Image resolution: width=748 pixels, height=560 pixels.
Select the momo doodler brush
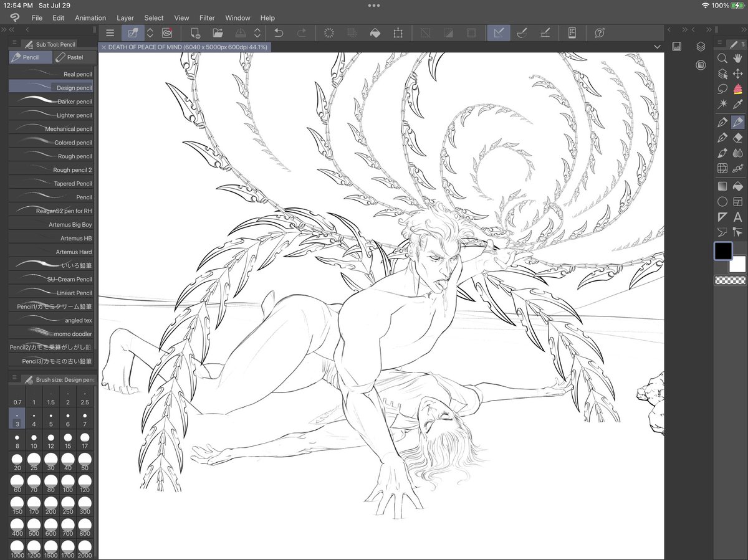51,334
